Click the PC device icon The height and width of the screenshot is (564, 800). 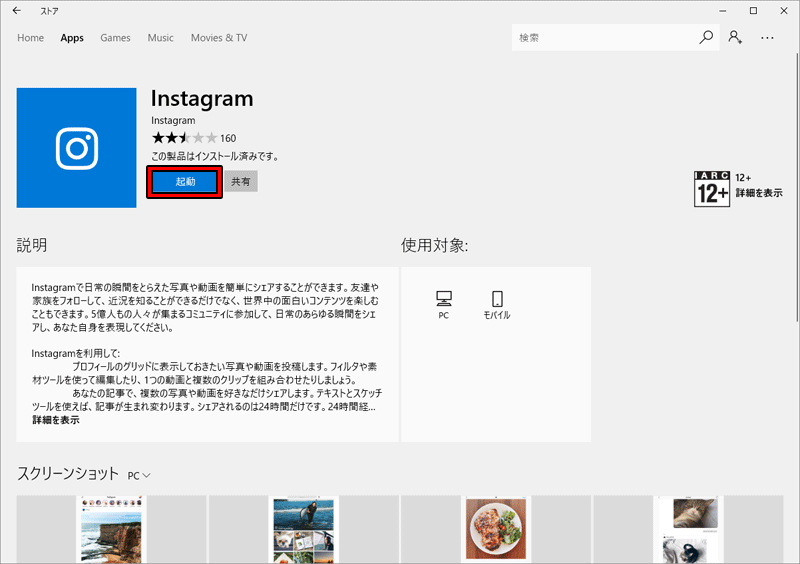click(x=443, y=305)
